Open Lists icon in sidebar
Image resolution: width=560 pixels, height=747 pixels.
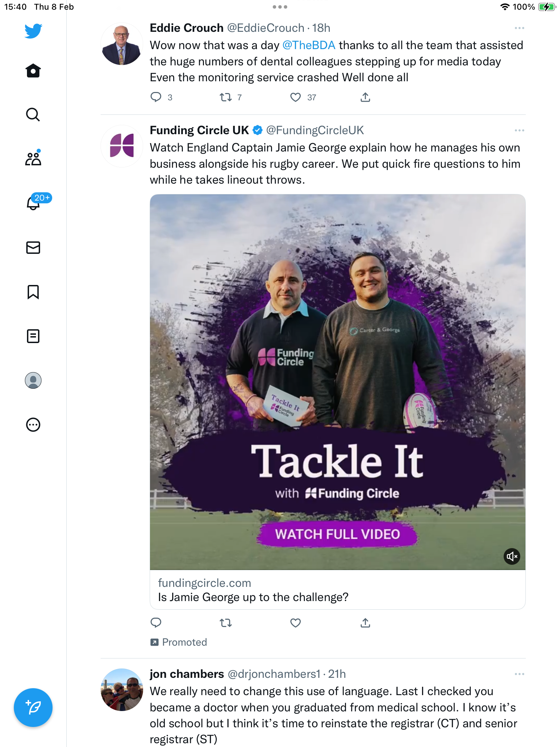coord(33,336)
